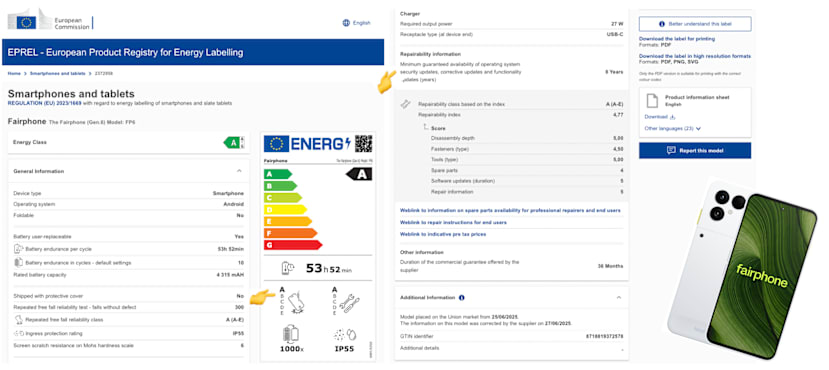Click the EU flag on the energy label
This screenshot has height=370, width=829.
click(276, 144)
